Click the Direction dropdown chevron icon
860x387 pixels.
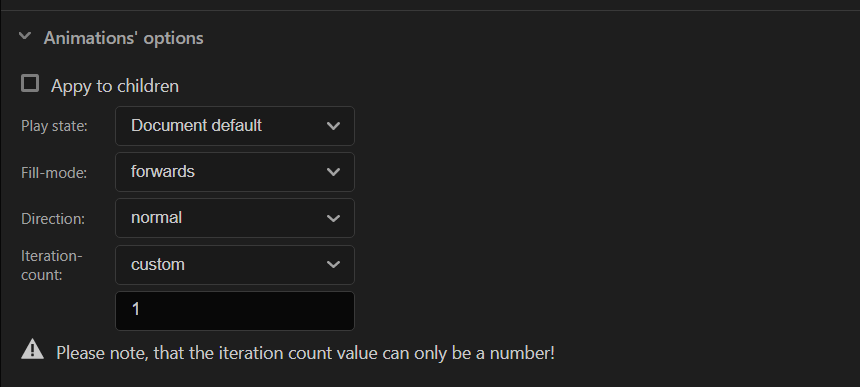pyautogui.click(x=333, y=218)
